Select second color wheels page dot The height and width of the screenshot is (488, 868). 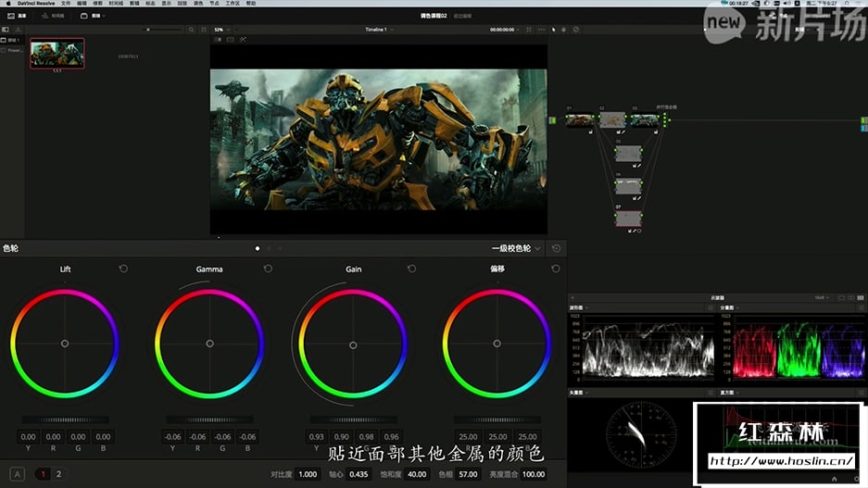[x=269, y=248]
